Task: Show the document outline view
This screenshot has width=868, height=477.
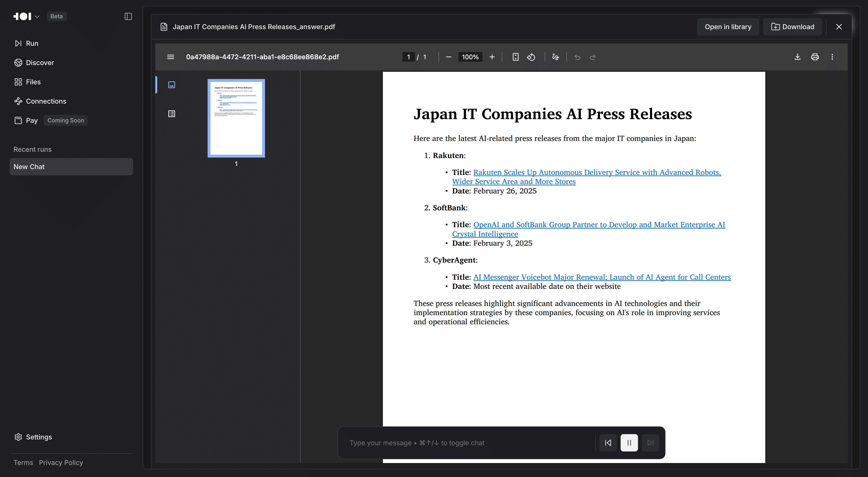Action: (171, 114)
